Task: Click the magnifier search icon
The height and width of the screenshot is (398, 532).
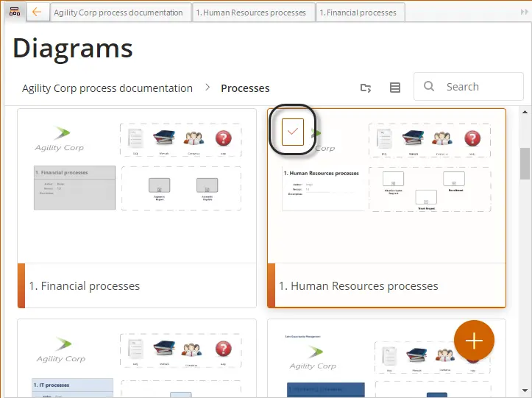Action: (429, 86)
